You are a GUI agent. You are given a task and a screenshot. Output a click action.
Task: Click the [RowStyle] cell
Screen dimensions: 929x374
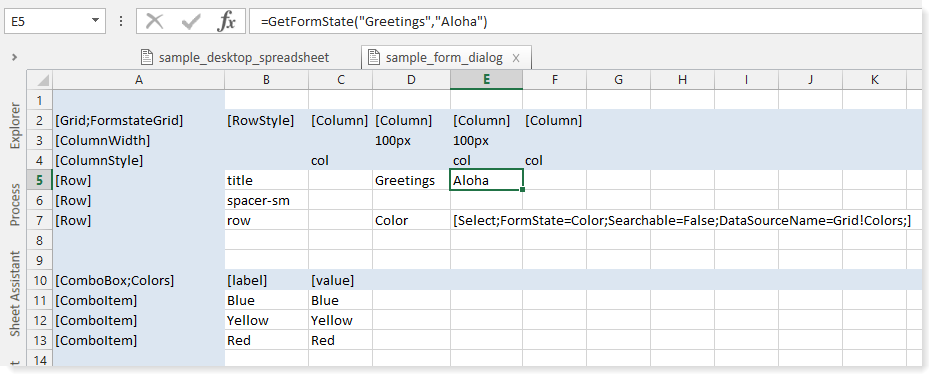(x=267, y=121)
